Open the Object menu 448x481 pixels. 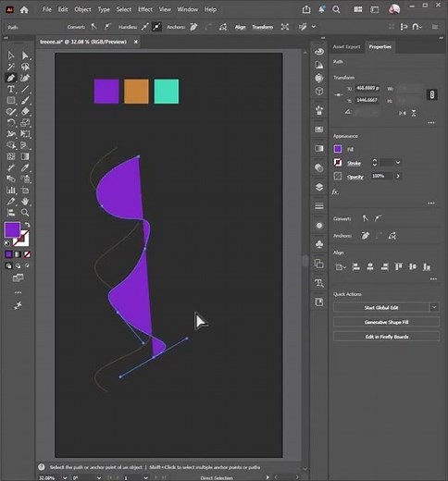(x=82, y=9)
